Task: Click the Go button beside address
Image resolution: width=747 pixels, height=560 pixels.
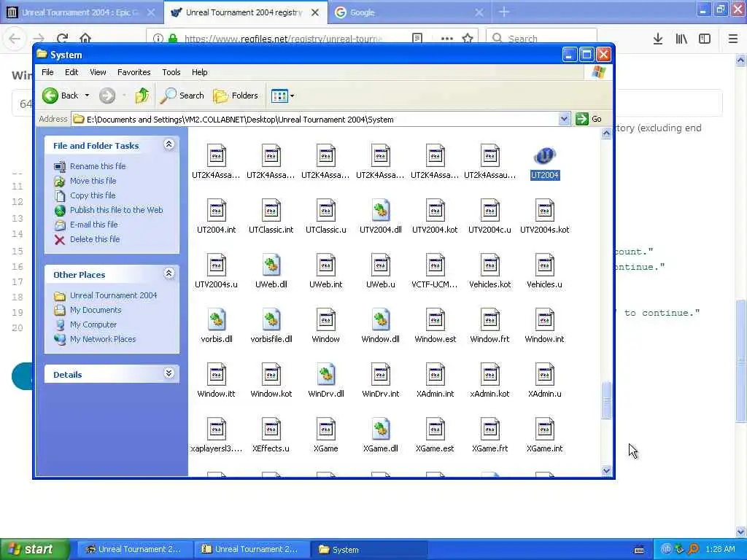Action: click(589, 119)
